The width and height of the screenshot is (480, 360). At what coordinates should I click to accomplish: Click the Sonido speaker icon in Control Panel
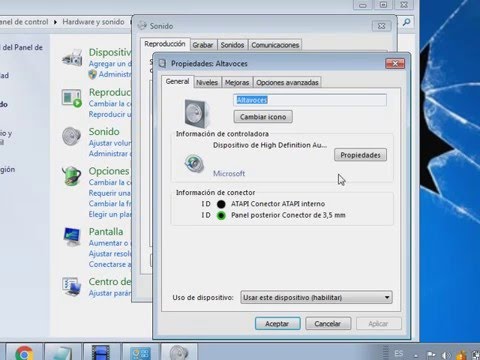(71, 136)
